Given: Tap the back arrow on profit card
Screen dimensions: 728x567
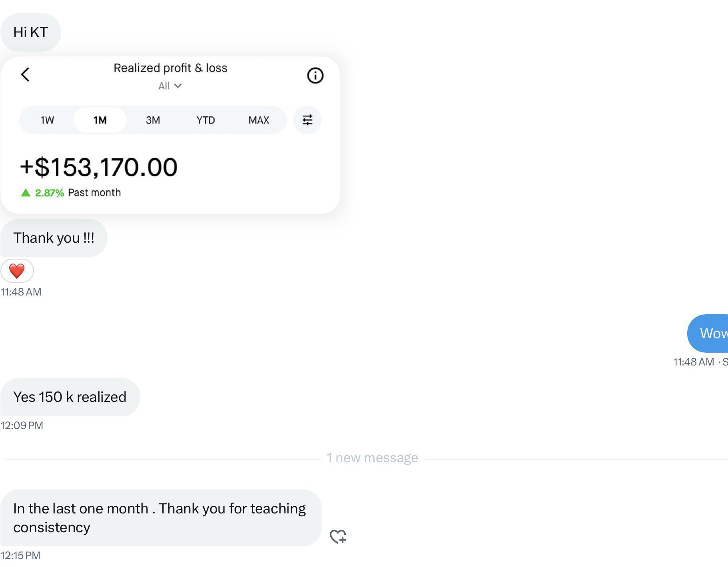Looking at the screenshot, I should point(25,74).
